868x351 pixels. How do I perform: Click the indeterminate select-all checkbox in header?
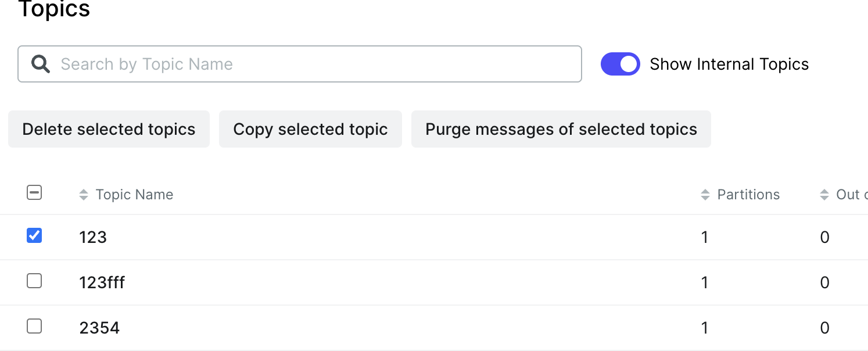(34, 192)
